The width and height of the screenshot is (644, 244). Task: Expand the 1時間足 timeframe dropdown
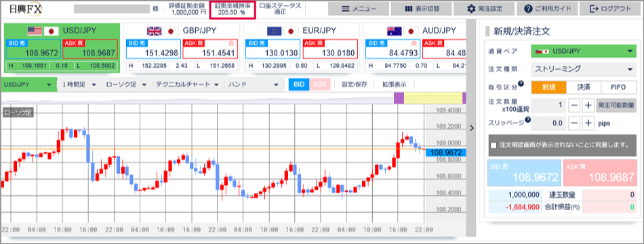(x=79, y=85)
